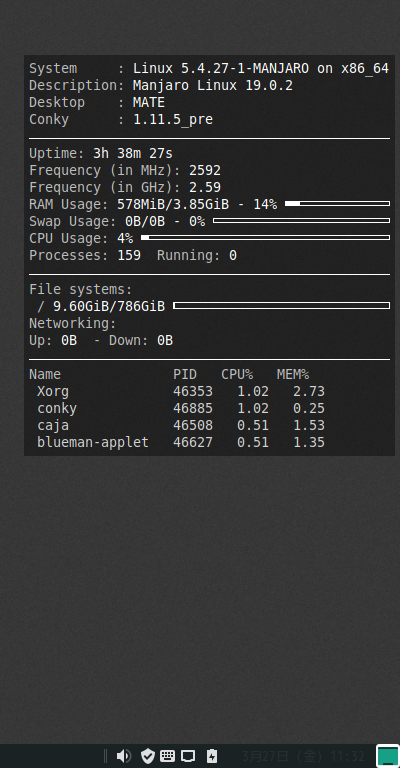Click the 'MATE' desktop value
Screen dimensions: 400x768
(x=149, y=102)
